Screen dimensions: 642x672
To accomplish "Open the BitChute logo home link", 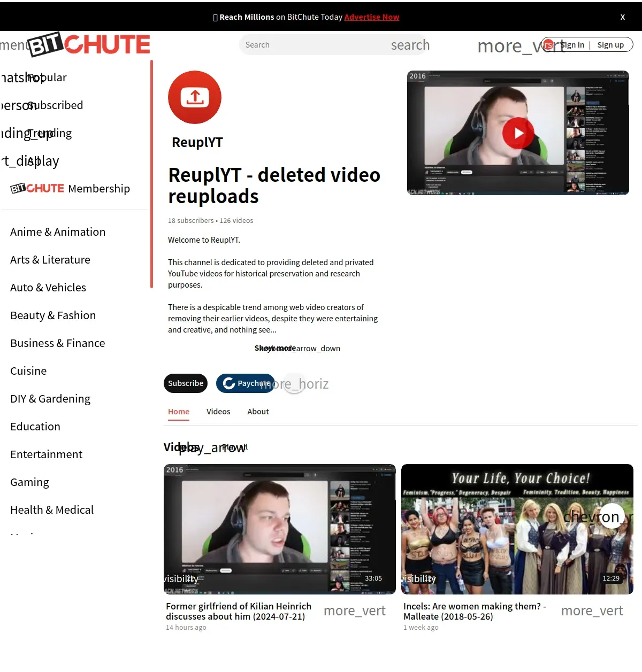I will (89, 44).
